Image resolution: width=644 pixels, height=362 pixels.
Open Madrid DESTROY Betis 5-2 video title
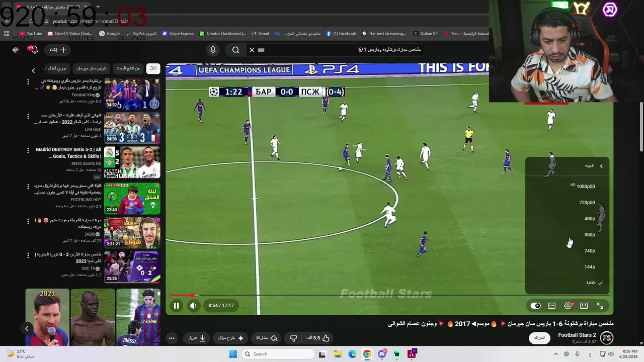[x=68, y=153]
